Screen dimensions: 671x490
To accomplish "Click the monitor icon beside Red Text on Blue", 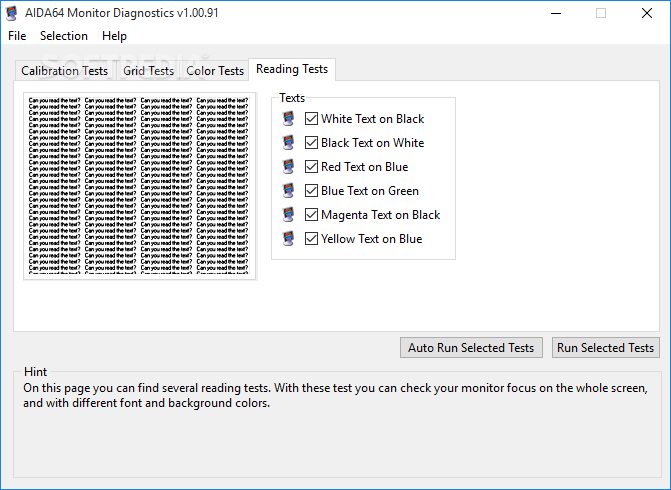I will tap(289, 166).
